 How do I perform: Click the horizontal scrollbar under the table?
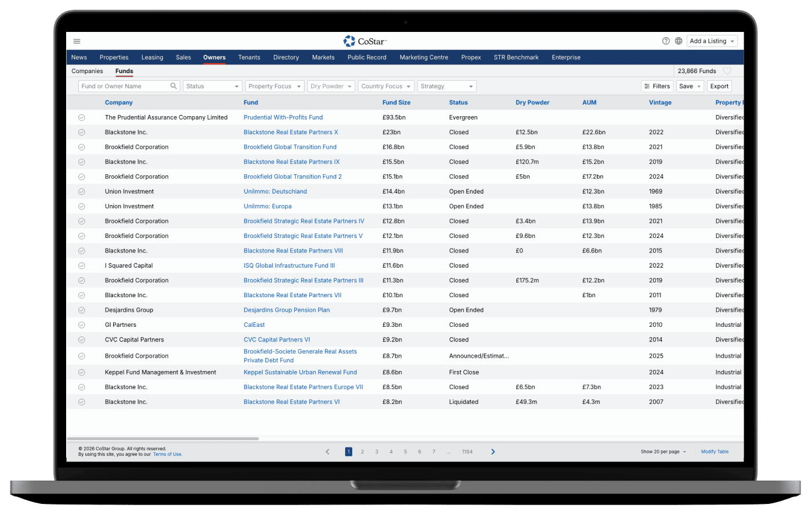163,439
